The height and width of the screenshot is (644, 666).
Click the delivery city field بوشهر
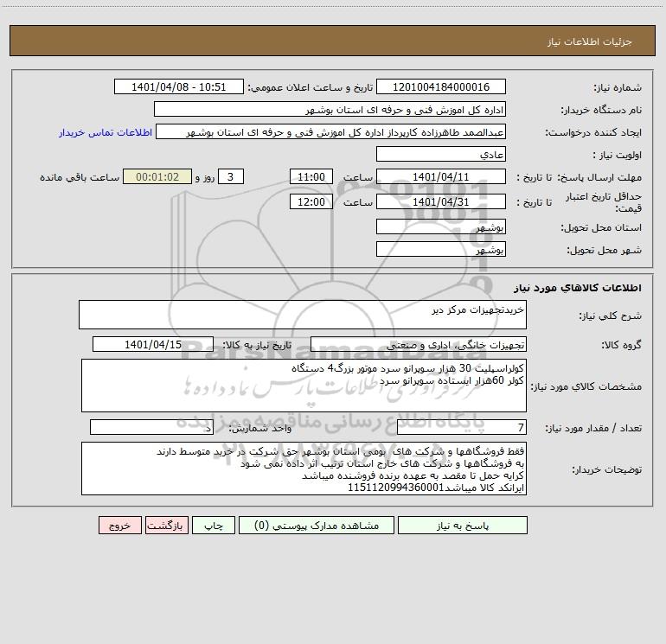(441, 249)
